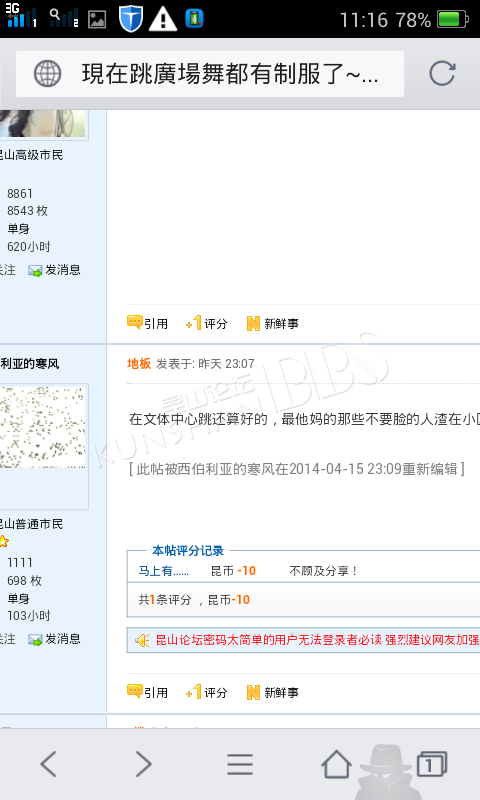Go back with the left arrow

[49, 764]
